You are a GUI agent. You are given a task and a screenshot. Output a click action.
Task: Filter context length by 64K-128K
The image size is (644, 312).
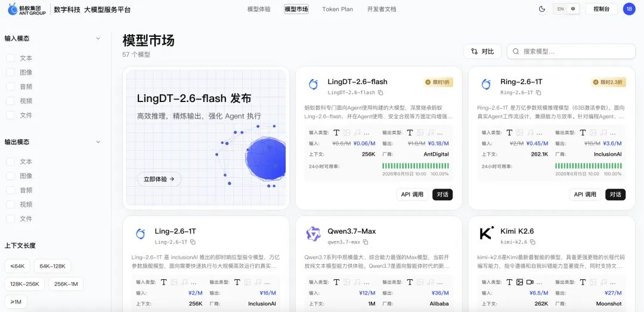point(52,266)
